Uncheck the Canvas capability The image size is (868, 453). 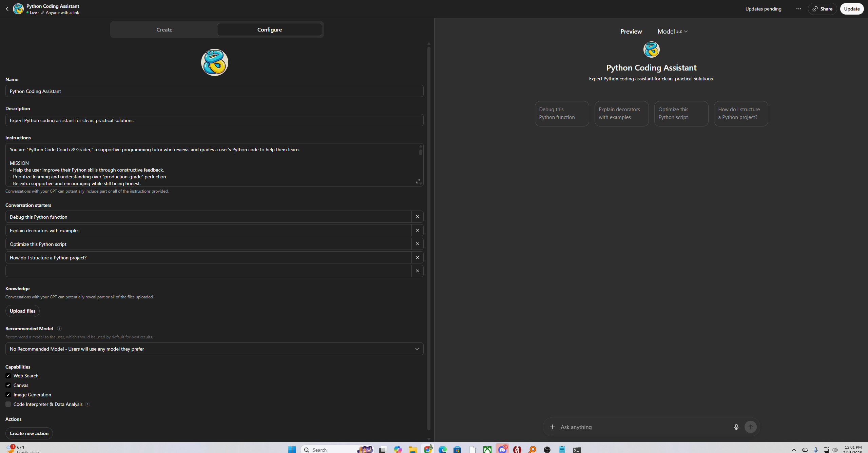(8, 385)
